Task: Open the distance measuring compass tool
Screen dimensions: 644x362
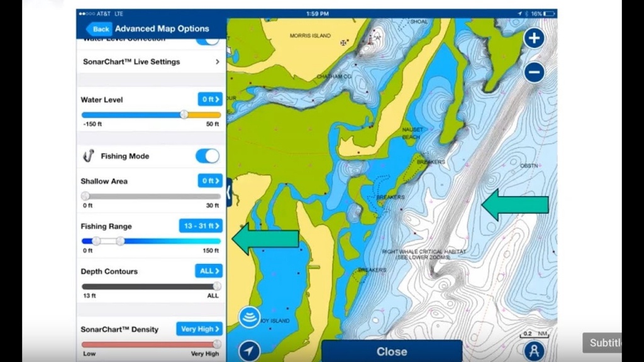Action: 534,351
